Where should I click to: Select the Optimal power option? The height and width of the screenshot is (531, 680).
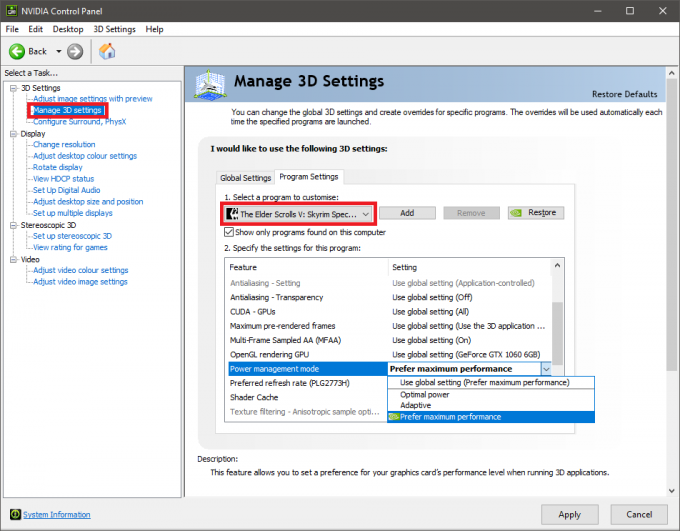[491, 395]
